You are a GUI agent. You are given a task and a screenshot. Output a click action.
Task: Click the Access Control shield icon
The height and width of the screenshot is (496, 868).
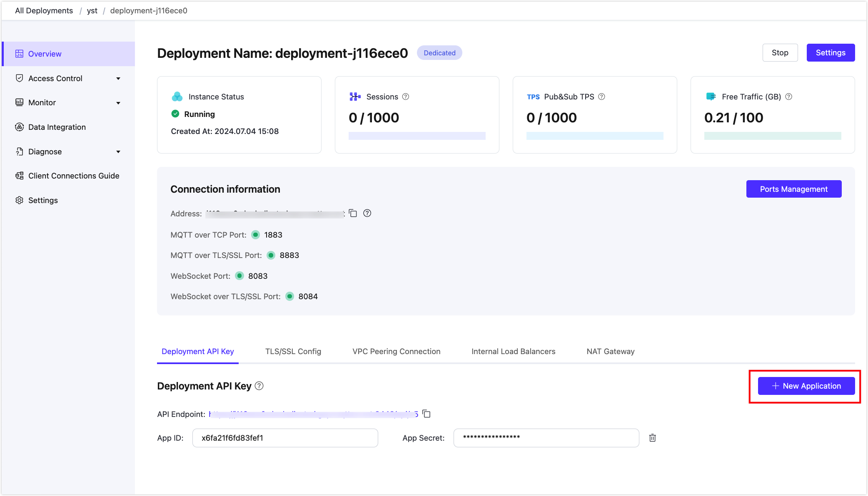(x=19, y=78)
